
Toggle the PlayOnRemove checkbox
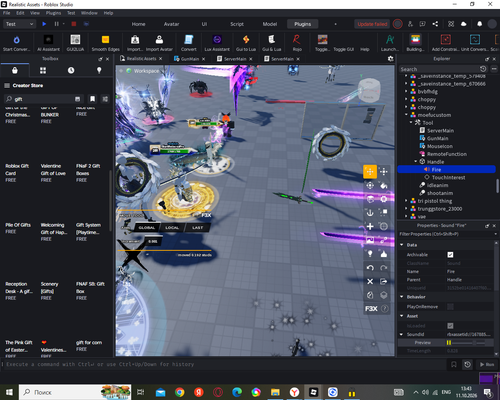point(450,307)
